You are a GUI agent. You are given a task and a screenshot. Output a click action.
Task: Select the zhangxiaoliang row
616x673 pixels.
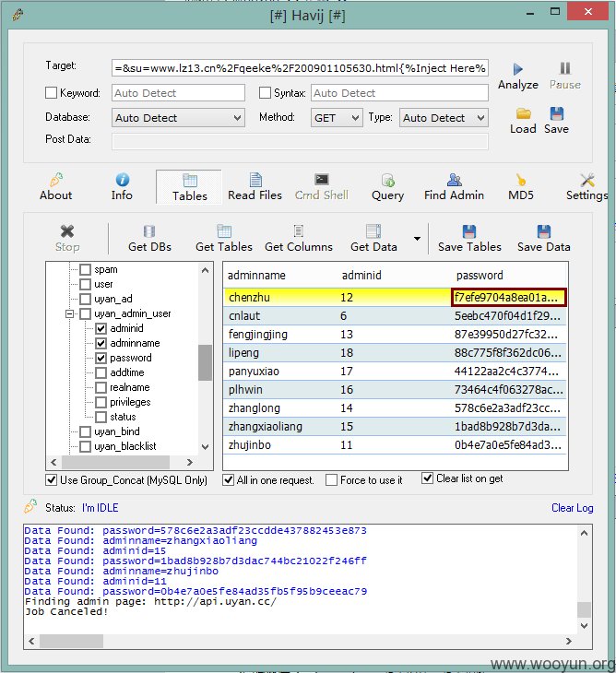click(x=395, y=426)
